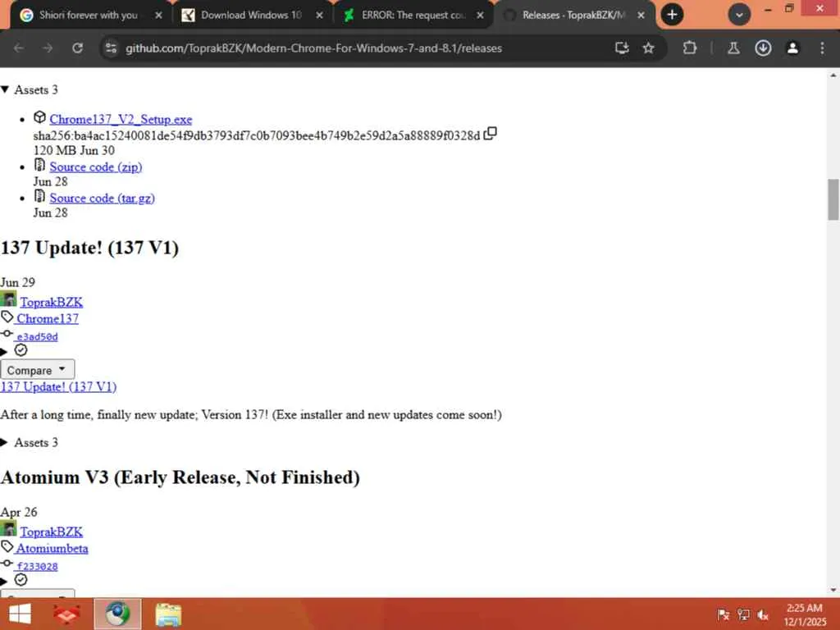Viewport: 840px width, 630px height.
Task: Open the extensions puzzle icon
Action: pyautogui.click(x=689, y=48)
